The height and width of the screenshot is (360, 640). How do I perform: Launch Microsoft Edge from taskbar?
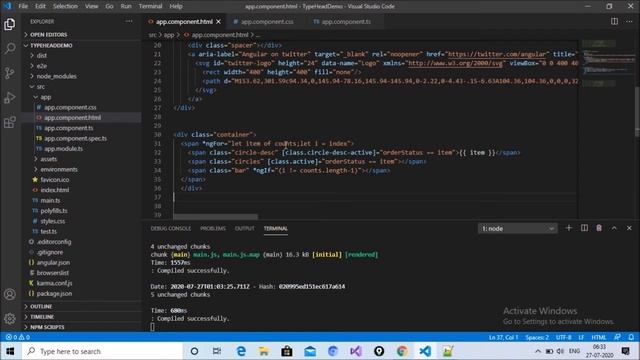tap(241, 351)
